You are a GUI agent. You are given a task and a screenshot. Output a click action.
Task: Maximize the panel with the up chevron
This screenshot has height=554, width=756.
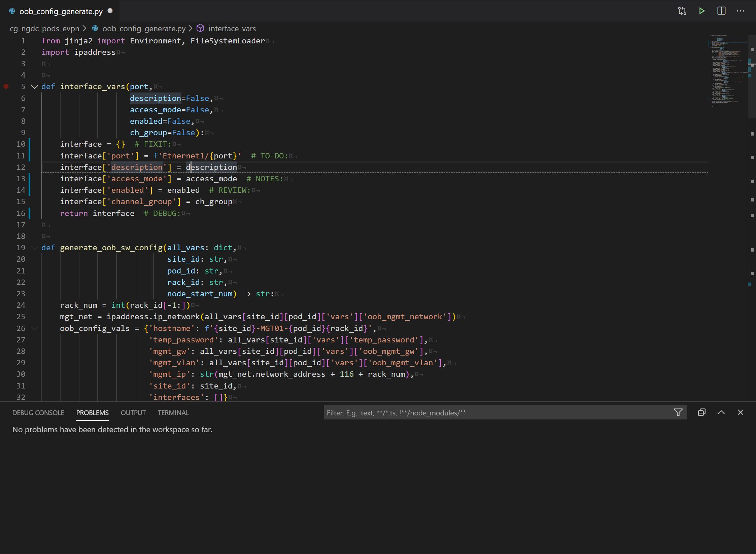click(721, 412)
